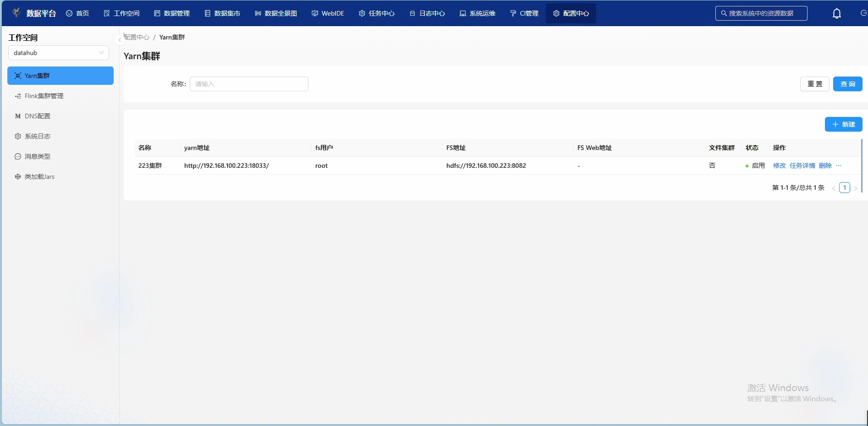Click the table's vertical scrollbar
868x426 pixels.
coord(862,166)
